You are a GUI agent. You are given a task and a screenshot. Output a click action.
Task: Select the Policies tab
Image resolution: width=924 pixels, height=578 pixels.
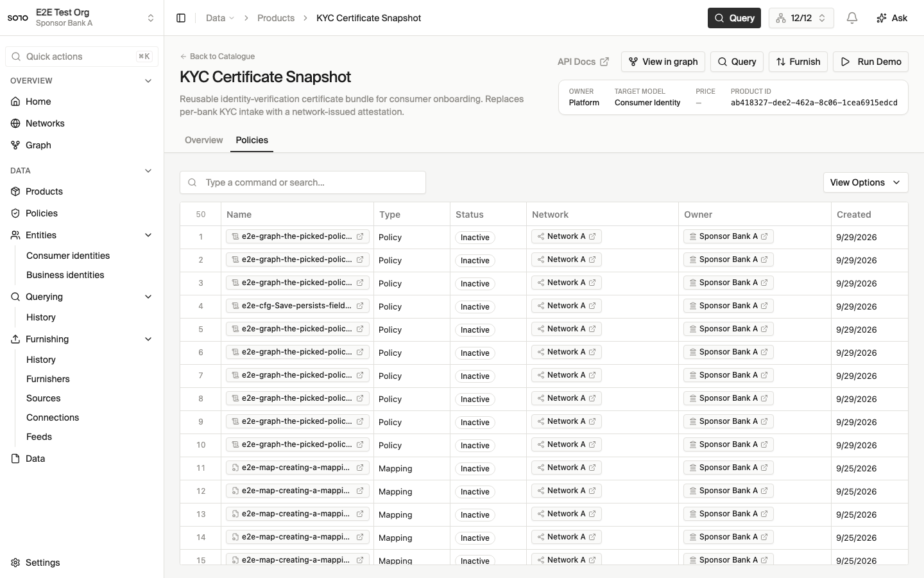[252, 140]
